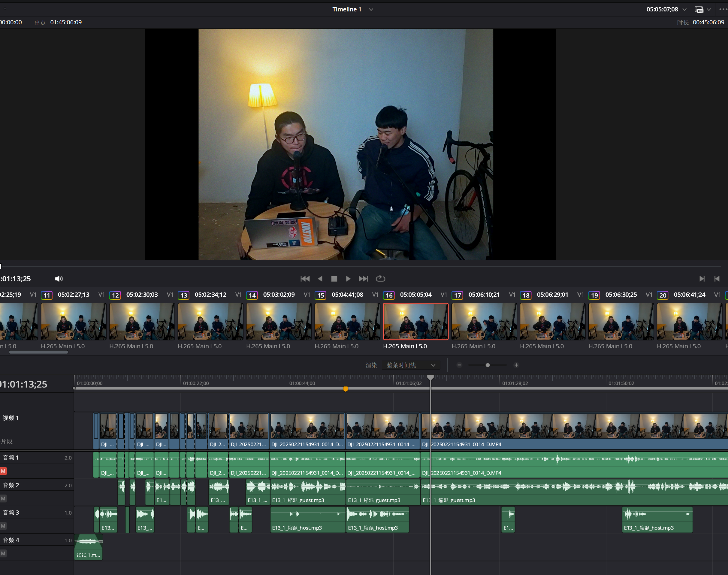Jump to first frame with skip-back icon
728x575 pixels.
[305, 279]
